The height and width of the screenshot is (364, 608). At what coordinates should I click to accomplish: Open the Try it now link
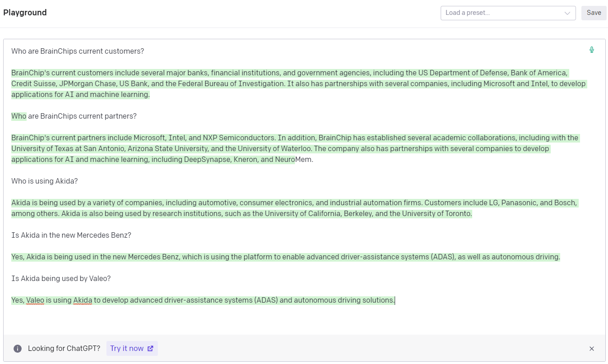(x=132, y=348)
